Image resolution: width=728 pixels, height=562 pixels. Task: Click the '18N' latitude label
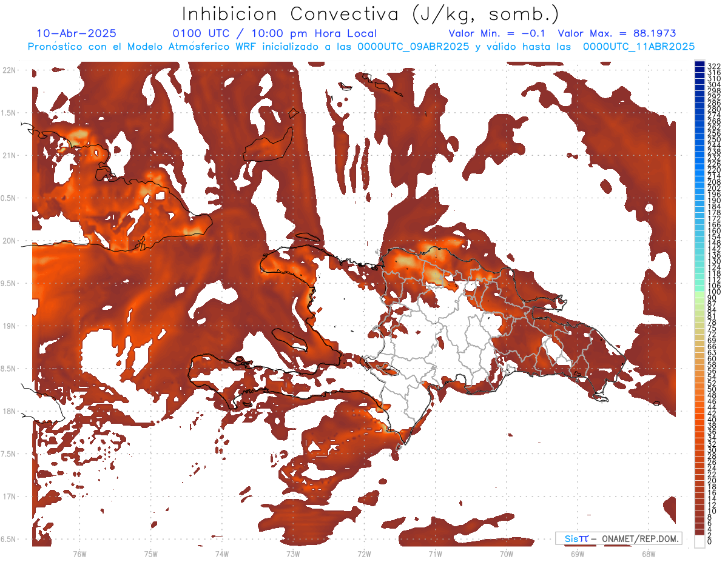[9, 411]
